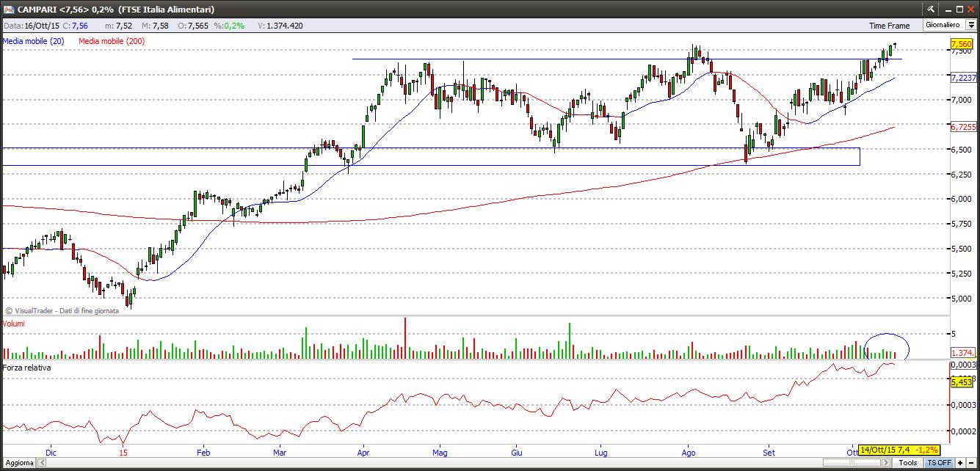Click the Dic month label on time axis
Viewport: 980px width, 471px height.
pyautogui.click(x=51, y=453)
